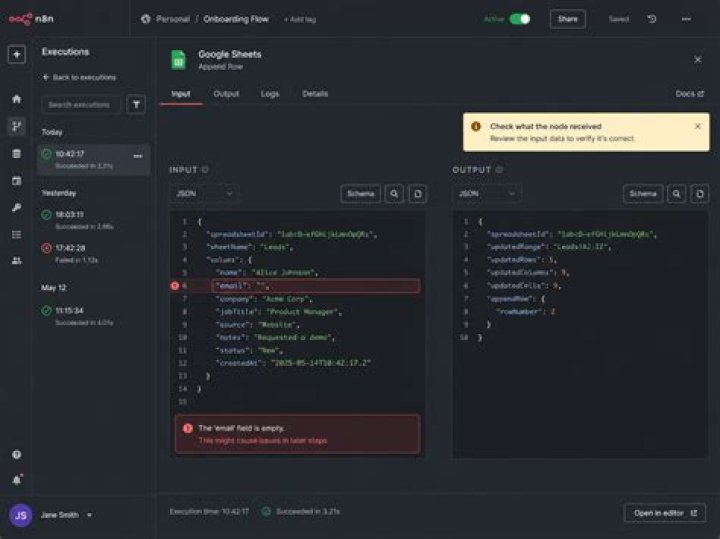The width and height of the screenshot is (720, 539).
Task: Focus the Search executions field
Action: [x=81, y=105]
